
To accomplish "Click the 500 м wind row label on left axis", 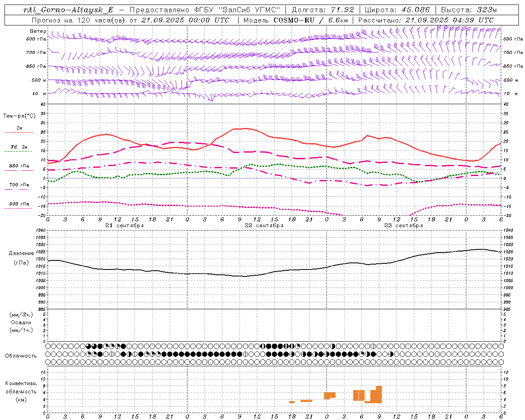I will click(39, 80).
